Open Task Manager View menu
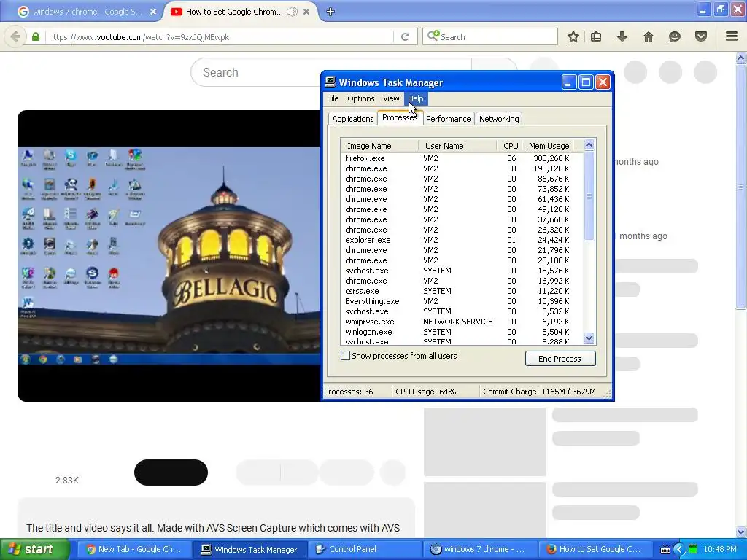The width and height of the screenshot is (747, 560). [391, 98]
